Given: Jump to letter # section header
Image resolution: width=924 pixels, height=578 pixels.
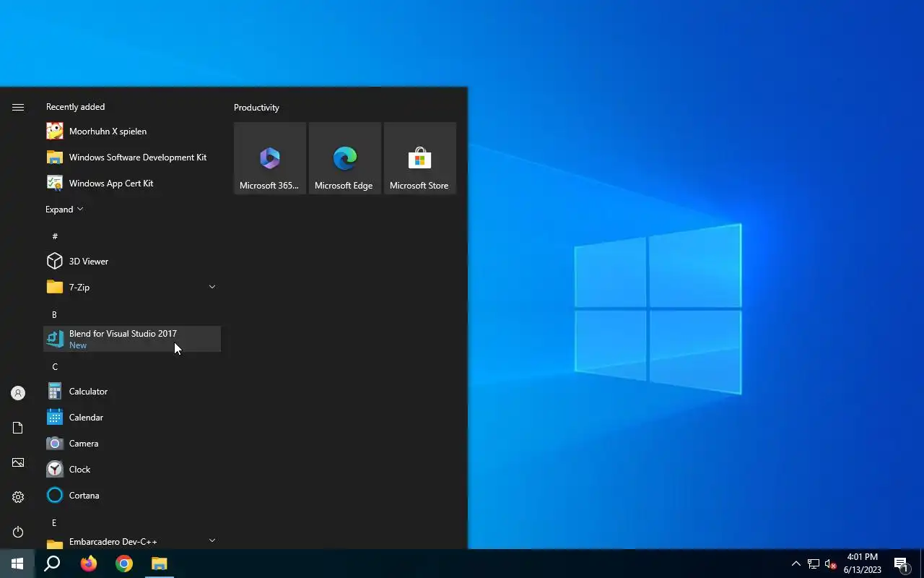Looking at the screenshot, I should [55, 236].
